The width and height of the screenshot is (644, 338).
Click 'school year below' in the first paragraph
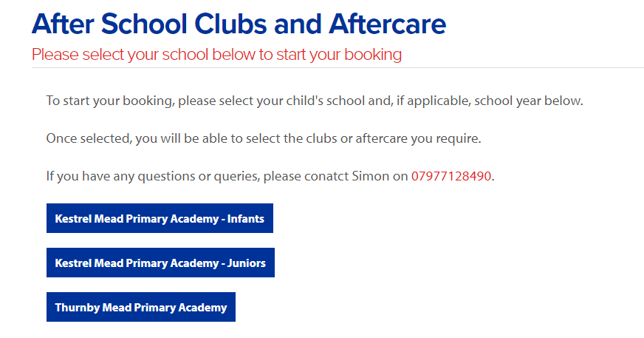click(528, 101)
